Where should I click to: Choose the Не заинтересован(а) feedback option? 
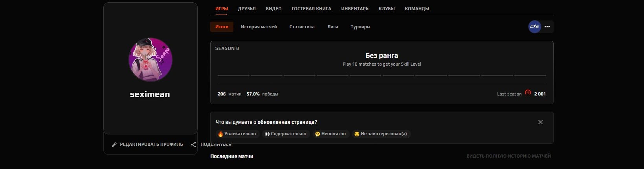(x=381, y=134)
